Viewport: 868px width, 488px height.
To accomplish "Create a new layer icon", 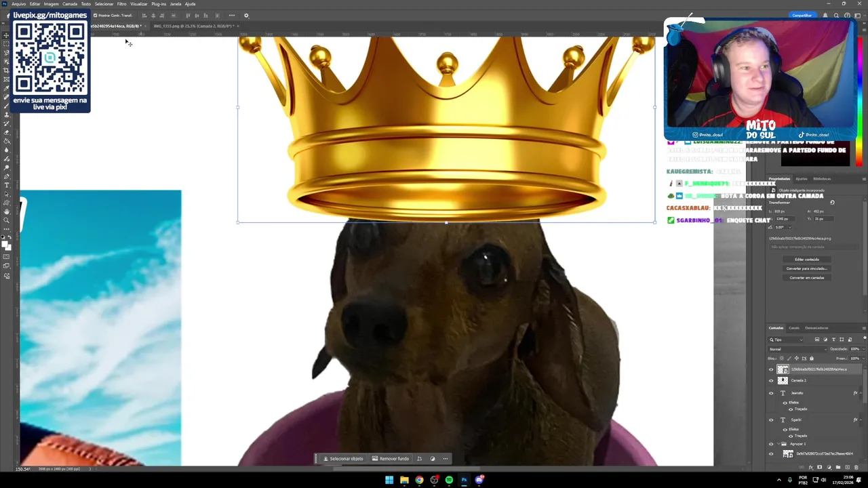I will tap(847, 467).
